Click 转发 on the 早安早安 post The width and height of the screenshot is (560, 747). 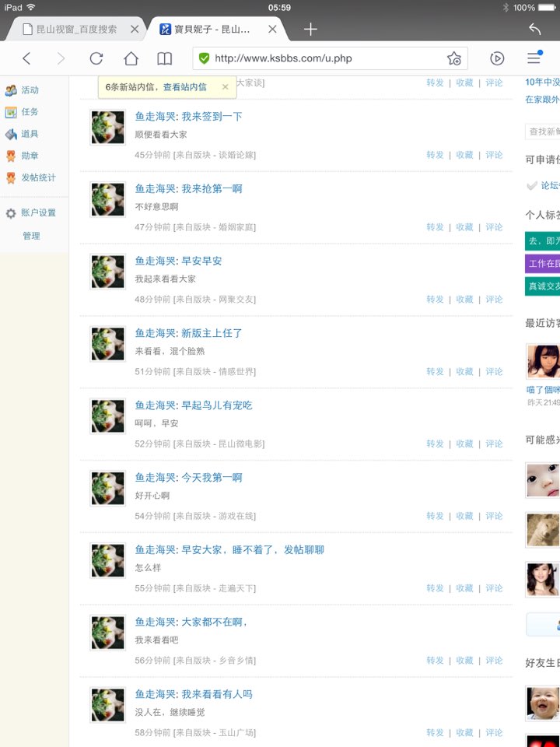pos(435,299)
